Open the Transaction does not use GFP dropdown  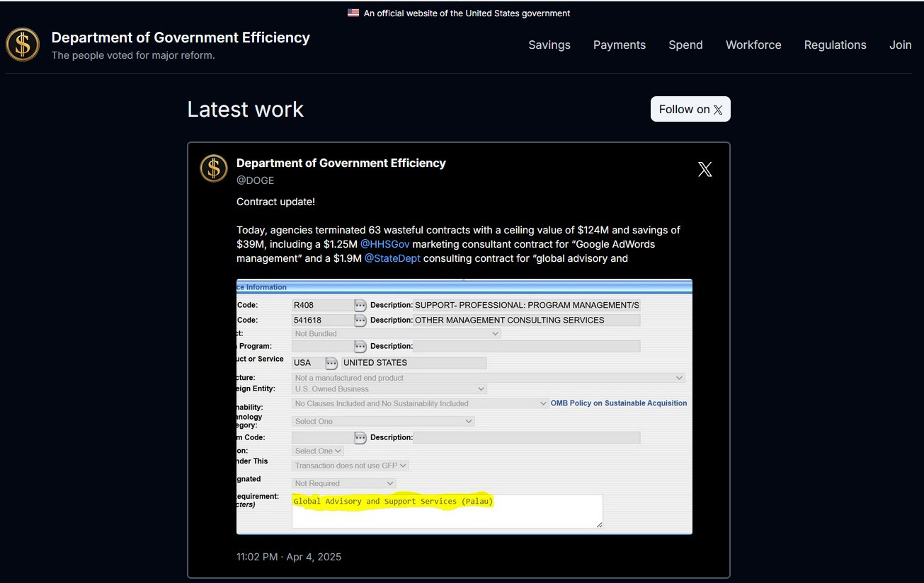click(350, 466)
